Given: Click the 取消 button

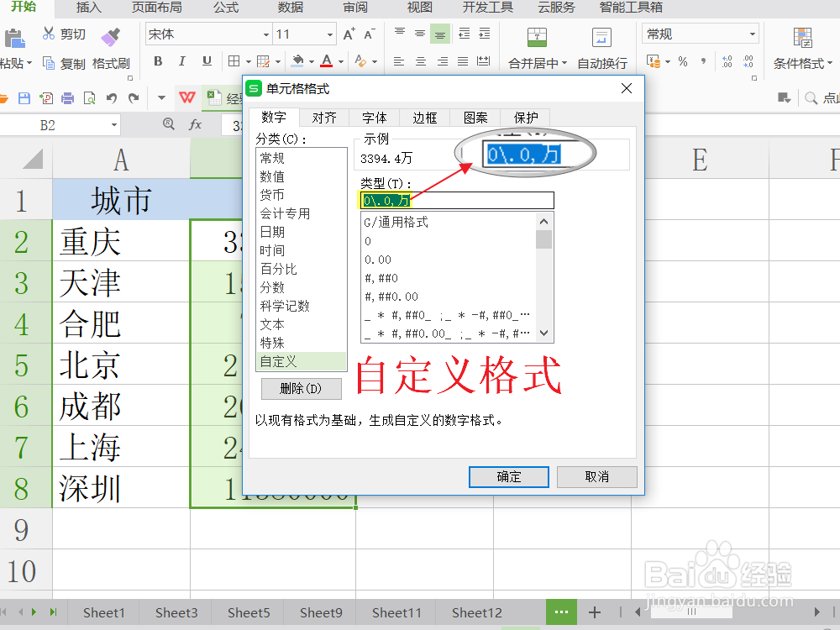Looking at the screenshot, I should coord(596,477).
